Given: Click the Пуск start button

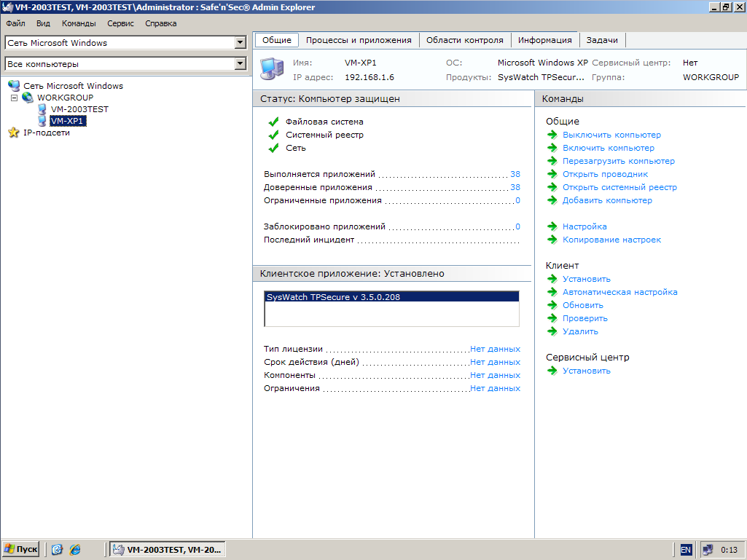Looking at the screenshot, I should pos(20,550).
